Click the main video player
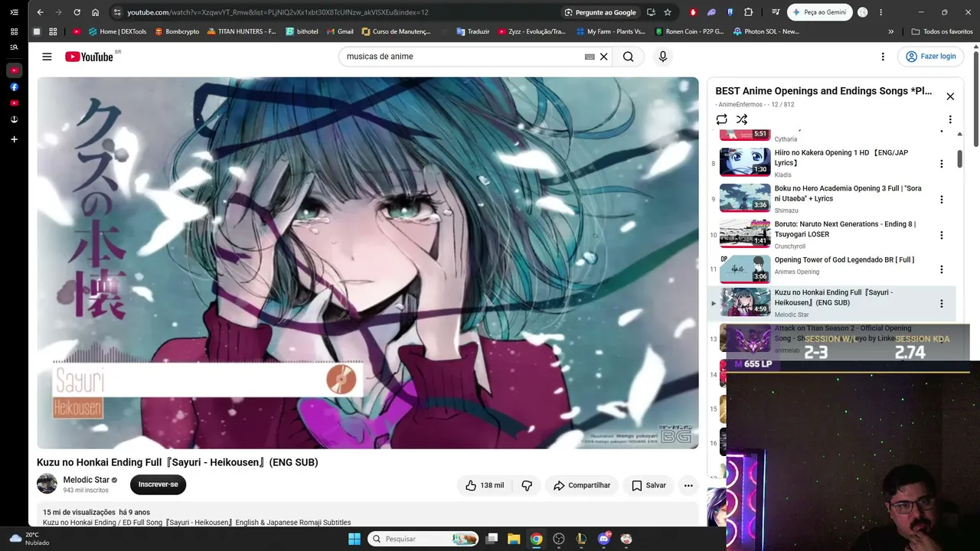Screen dimensions: 980x551 [367, 262]
